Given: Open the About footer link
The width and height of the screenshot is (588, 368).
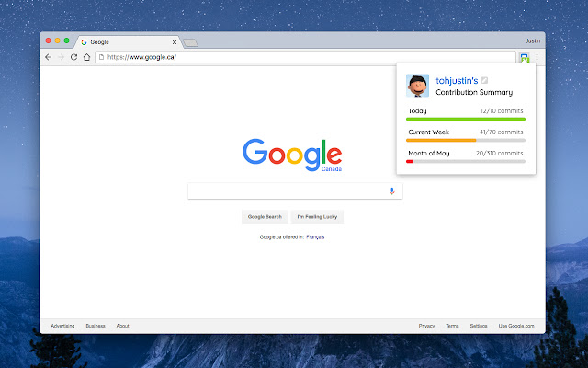Looking at the screenshot, I should [x=122, y=326].
